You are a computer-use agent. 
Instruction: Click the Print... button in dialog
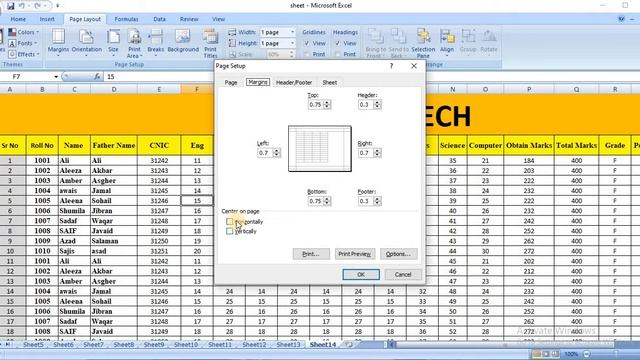point(311,254)
